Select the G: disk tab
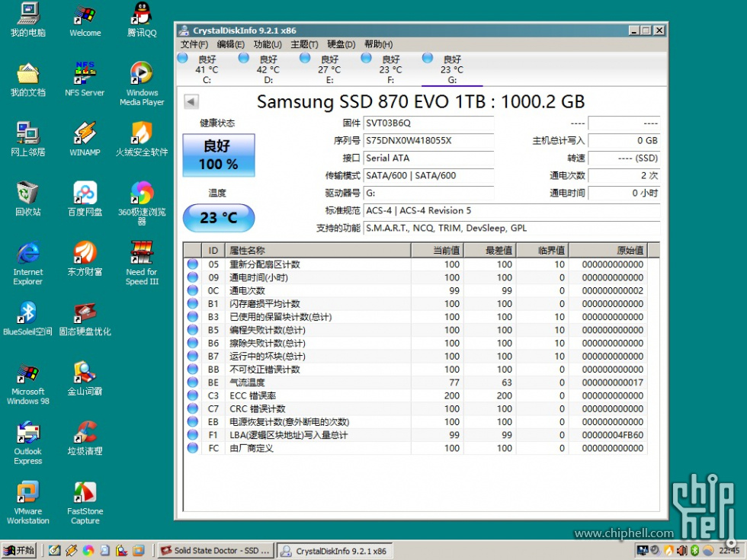747x560 pixels. point(452,69)
